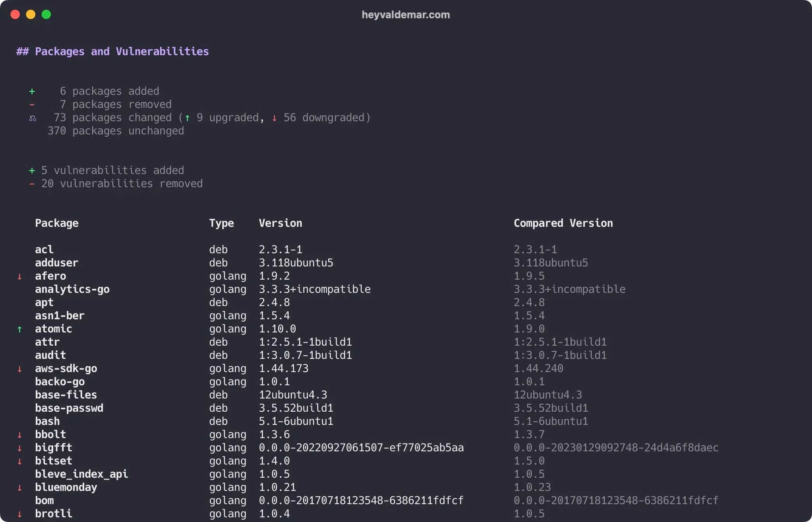This screenshot has height=522, width=812.
Task: Click the analytics-go package name
Action: click(x=72, y=289)
